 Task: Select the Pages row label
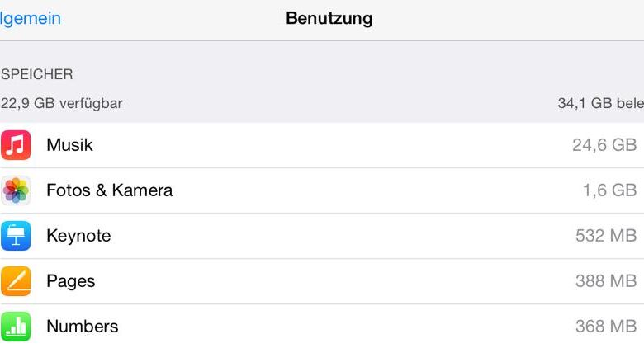pyautogui.click(x=71, y=281)
